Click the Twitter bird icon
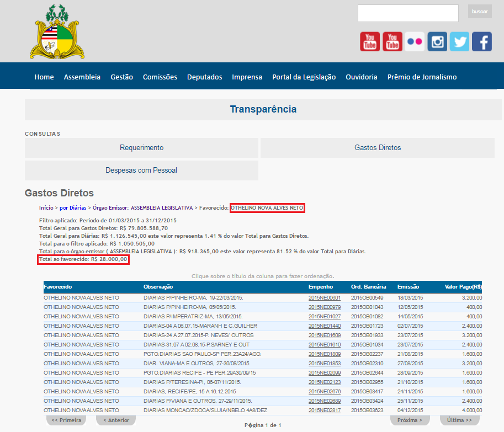Viewport: 504px width, 432px height. tap(459, 42)
